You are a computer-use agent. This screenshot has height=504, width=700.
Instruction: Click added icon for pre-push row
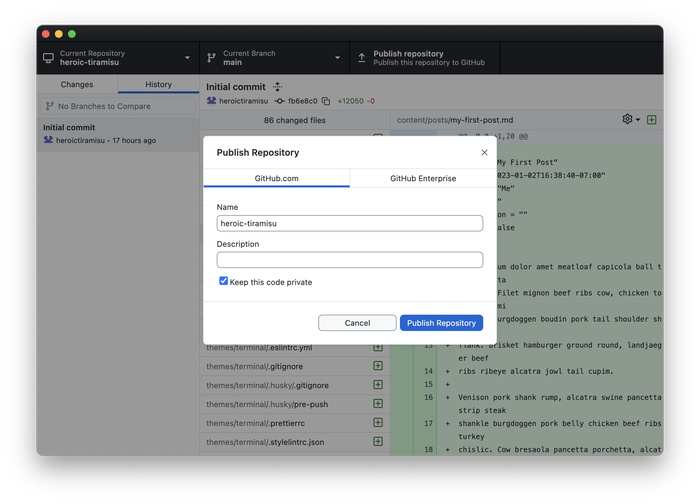tap(378, 404)
